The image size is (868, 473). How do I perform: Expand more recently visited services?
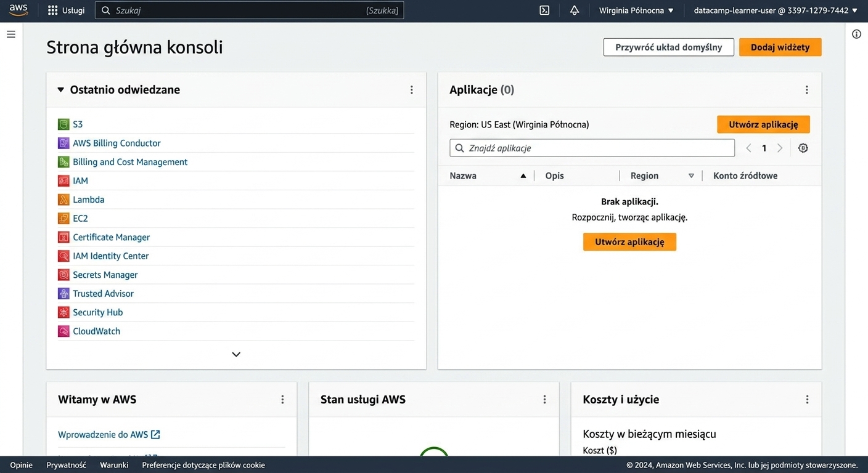pyautogui.click(x=236, y=354)
